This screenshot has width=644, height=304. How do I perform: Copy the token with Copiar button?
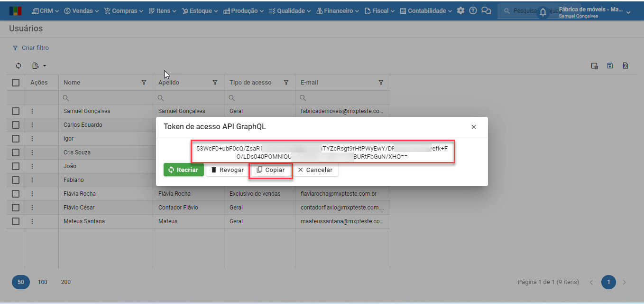coord(271,170)
